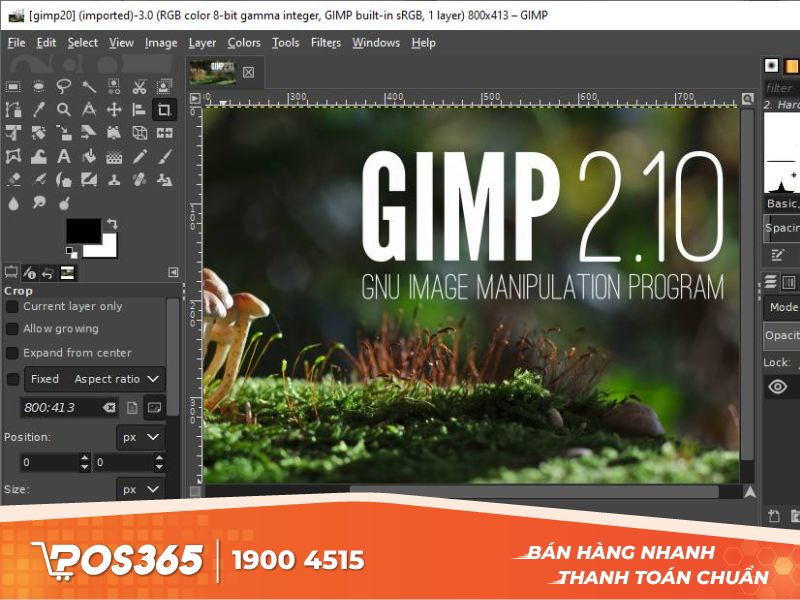The image size is (800, 600).
Task: Select the Alignment tool
Action: [139, 109]
